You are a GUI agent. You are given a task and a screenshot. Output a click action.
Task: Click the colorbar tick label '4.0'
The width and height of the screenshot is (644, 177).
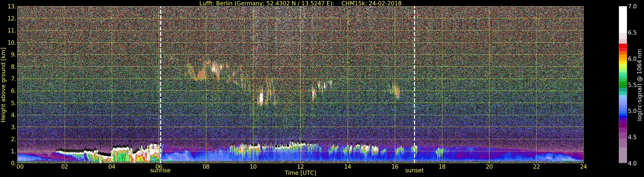(x=632, y=163)
